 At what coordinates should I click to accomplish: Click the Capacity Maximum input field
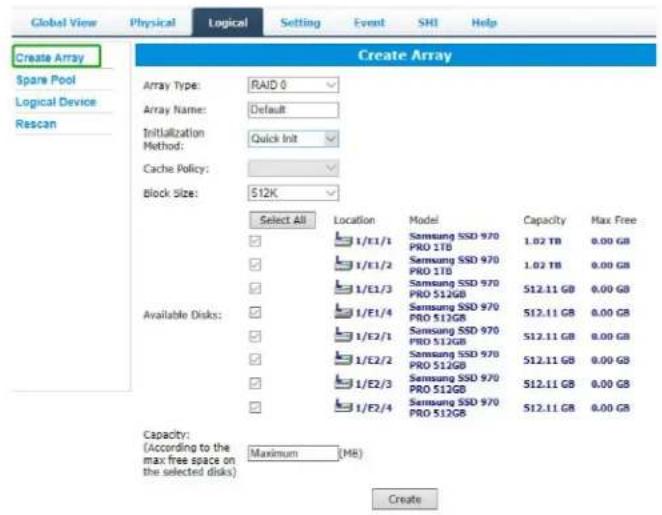point(293,453)
